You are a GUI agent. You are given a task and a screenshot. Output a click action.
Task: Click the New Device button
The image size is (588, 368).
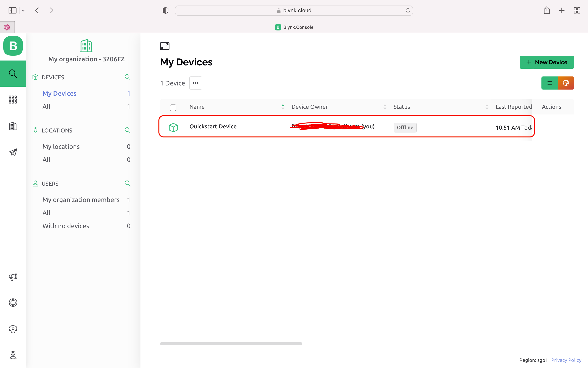click(547, 62)
